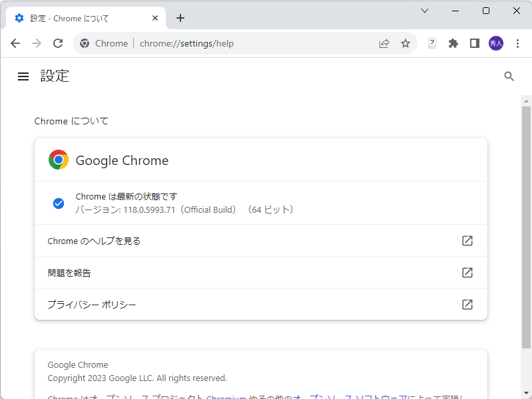
Task: Click the scrollbar down arrow
Action: [526, 393]
